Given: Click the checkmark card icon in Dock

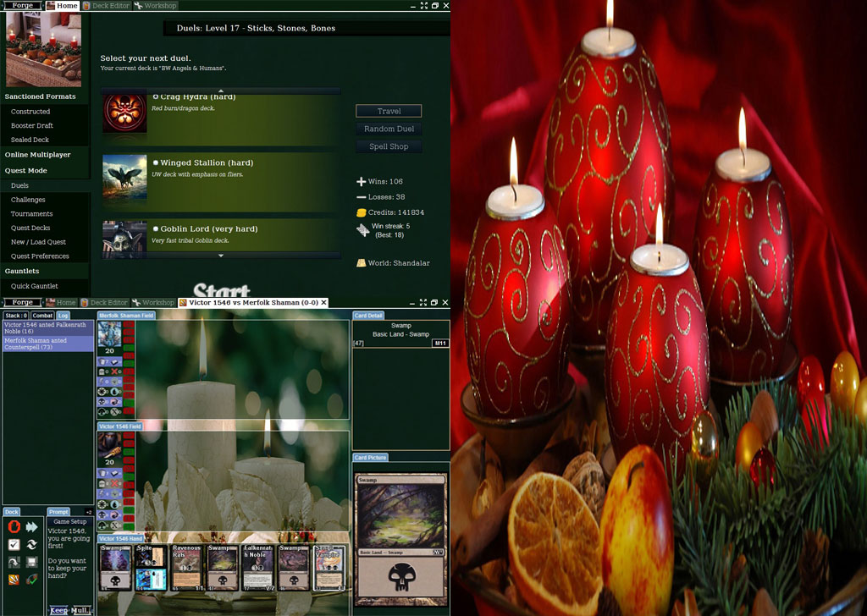Looking at the screenshot, I should (x=14, y=545).
